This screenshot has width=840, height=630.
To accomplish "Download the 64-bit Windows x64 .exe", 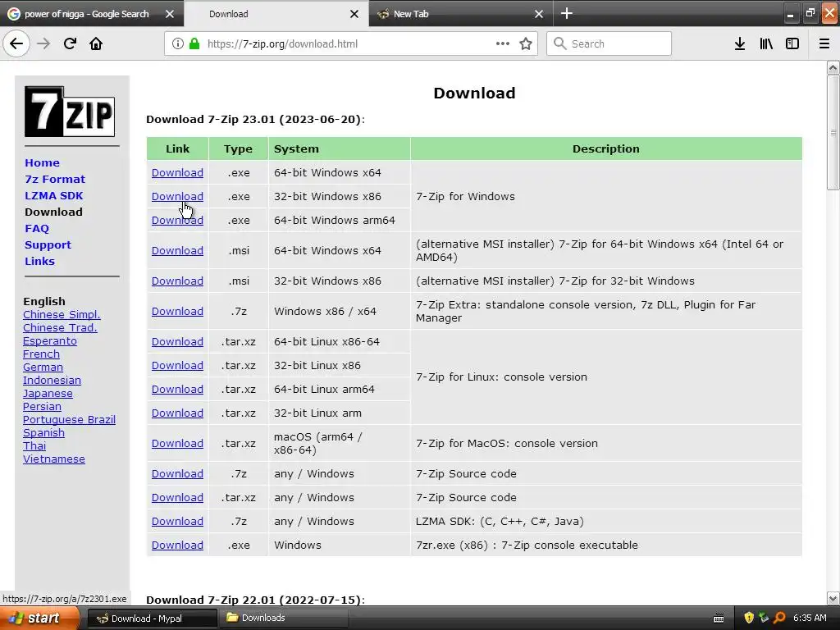I will [x=177, y=172].
